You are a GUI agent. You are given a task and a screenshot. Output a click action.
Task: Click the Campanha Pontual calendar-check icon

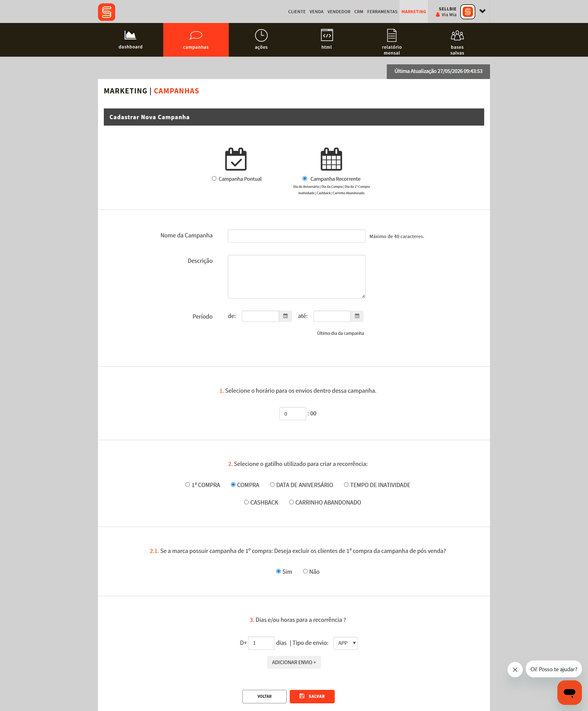click(236, 159)
